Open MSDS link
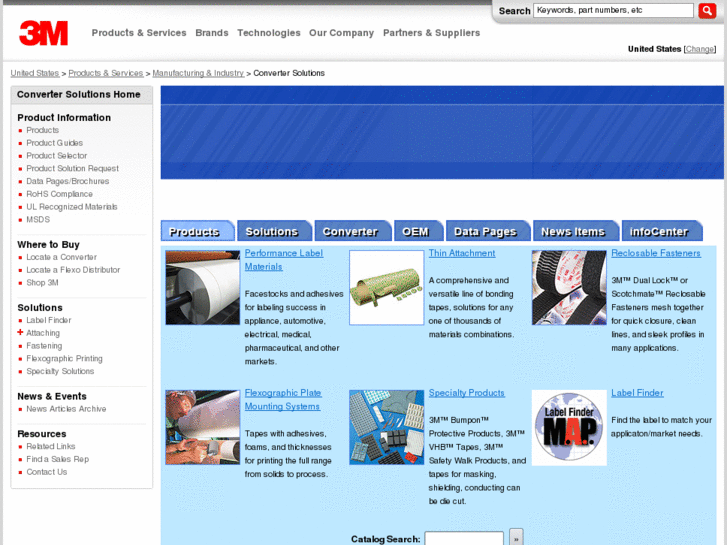 tap(38, 219)
